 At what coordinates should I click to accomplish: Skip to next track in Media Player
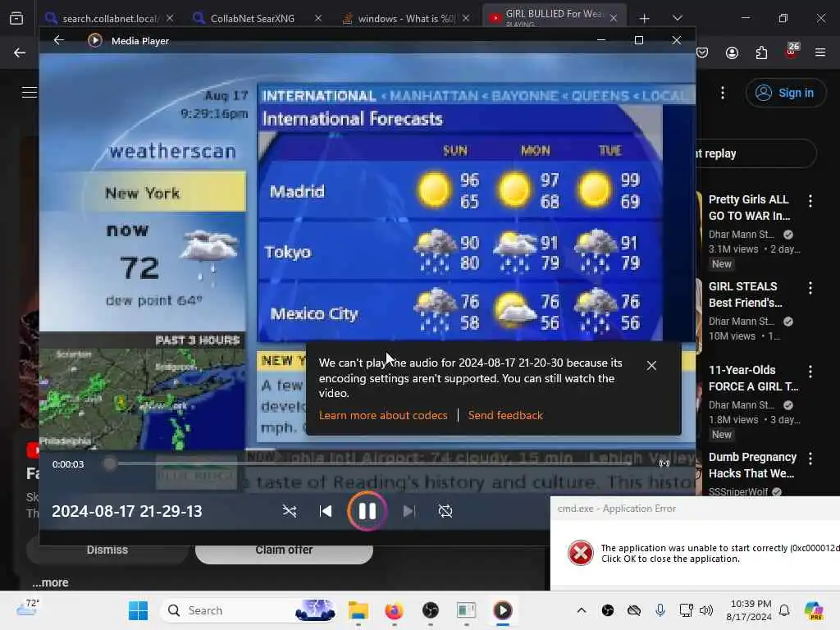[409, 511]
